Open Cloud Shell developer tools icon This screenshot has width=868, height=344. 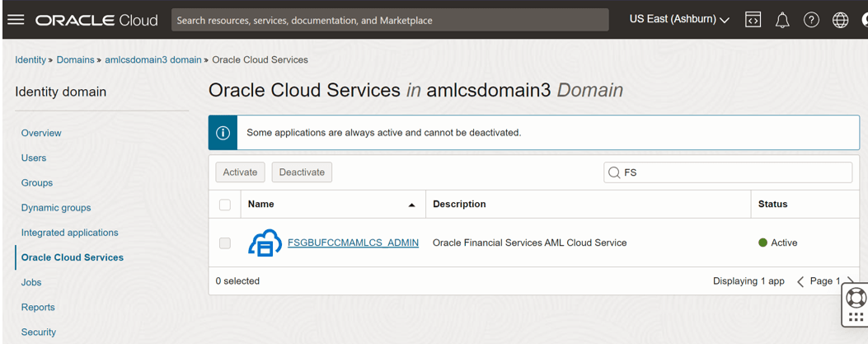click(x=753, y=20)
